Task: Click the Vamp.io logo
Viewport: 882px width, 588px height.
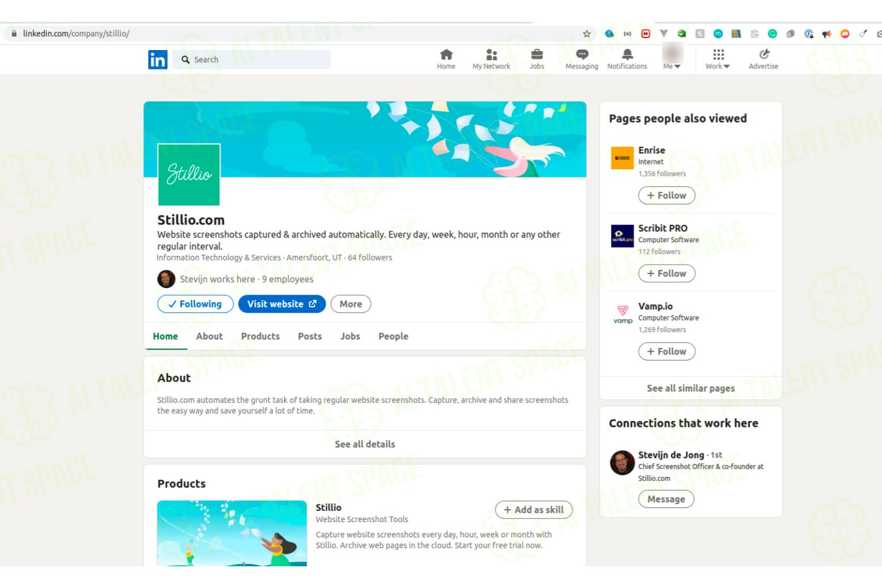Action: pos(622,314)
